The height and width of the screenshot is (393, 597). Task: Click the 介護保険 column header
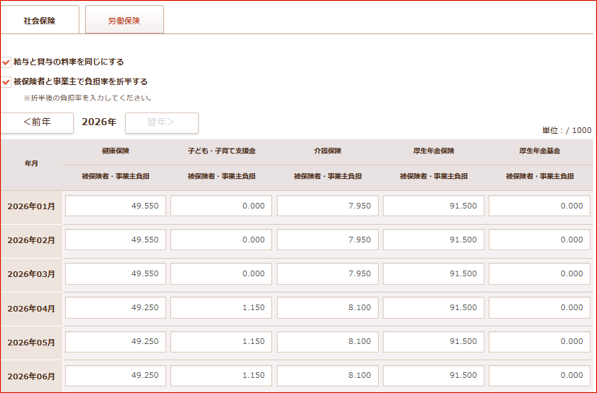click(327, 151)
